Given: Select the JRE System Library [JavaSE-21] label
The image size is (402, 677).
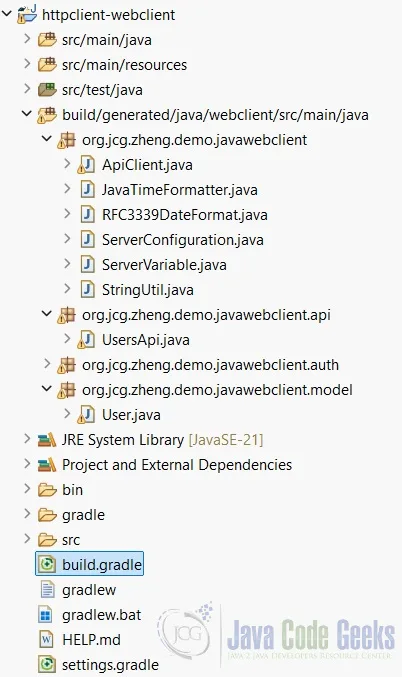Looking at the screenshot, I should point(162,440).
